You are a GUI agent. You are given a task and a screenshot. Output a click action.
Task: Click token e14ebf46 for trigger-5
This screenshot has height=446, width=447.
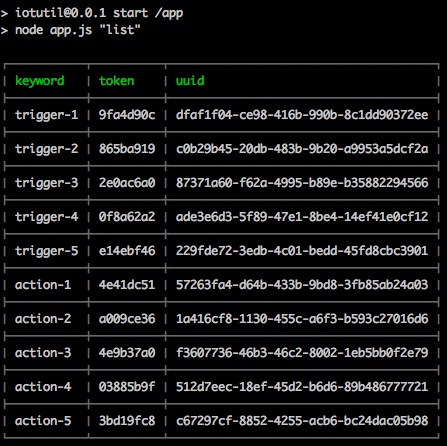[x=127, y=251]
